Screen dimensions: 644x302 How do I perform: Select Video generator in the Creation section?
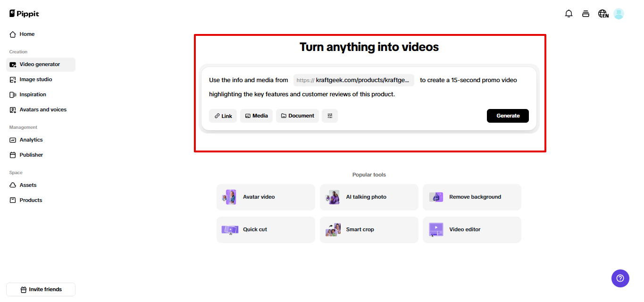point(40,64)
